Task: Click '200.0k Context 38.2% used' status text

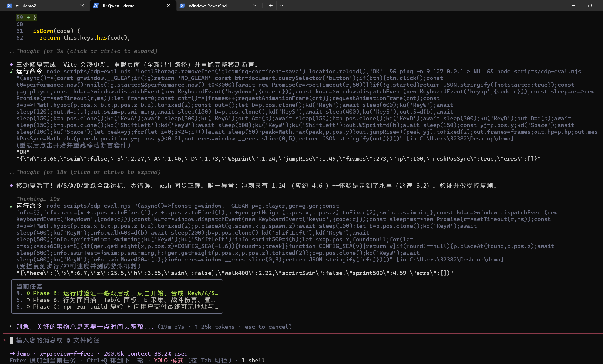Action: tap(146, 354)
